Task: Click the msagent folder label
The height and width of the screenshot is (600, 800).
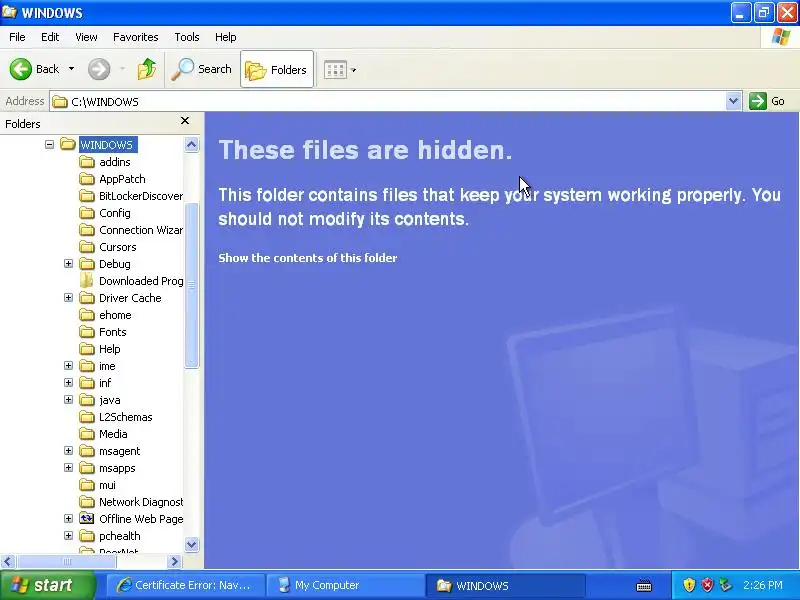Action: (119, 451)
